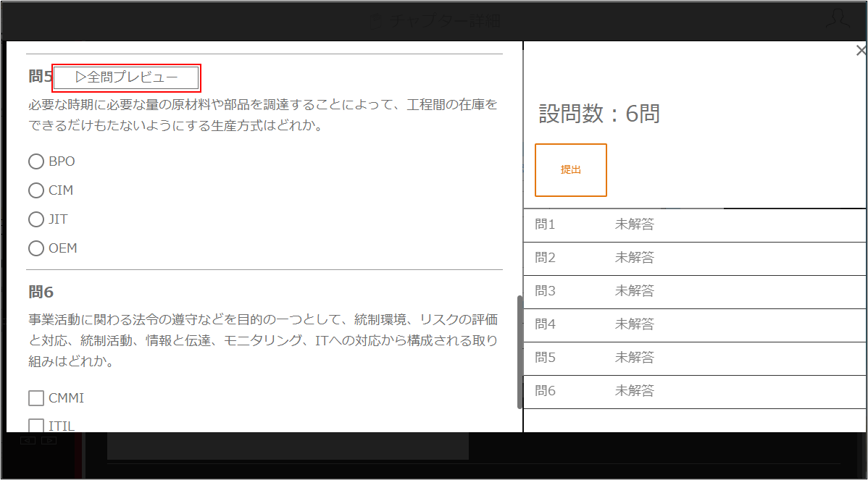The width and height of the screenshot is (868, 480).
Task: Click the next arrow icon in background
Action: (x=49, y=440)
